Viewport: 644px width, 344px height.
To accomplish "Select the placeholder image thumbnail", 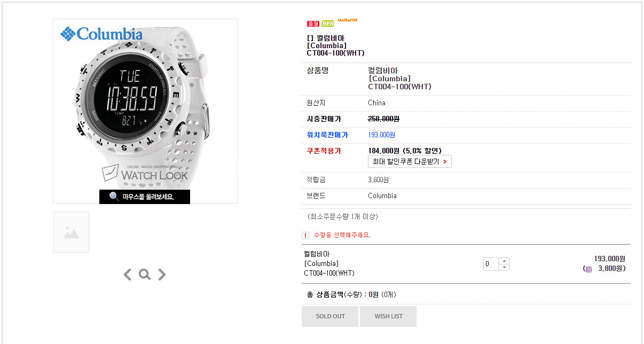I will [x=71, y=232].
